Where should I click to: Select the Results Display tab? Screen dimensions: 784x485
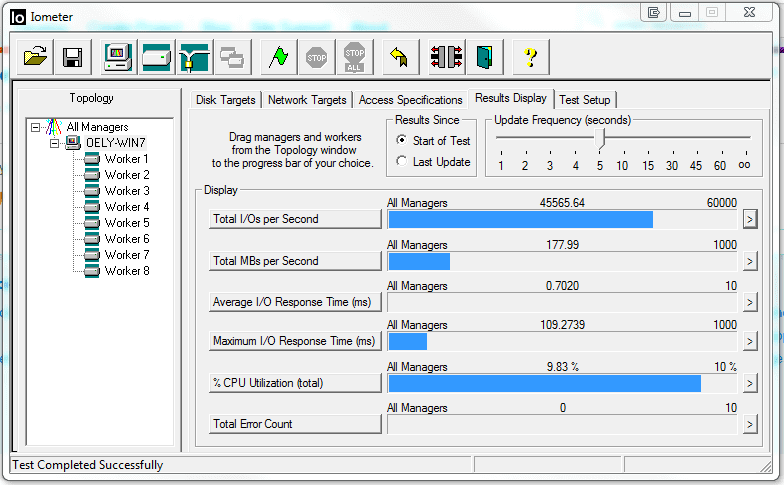[510, 98]
